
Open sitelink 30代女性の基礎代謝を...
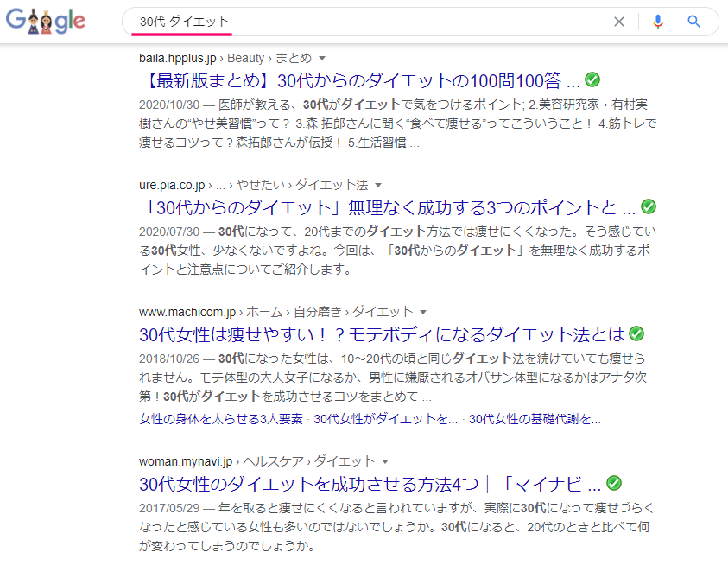[535, 419]
